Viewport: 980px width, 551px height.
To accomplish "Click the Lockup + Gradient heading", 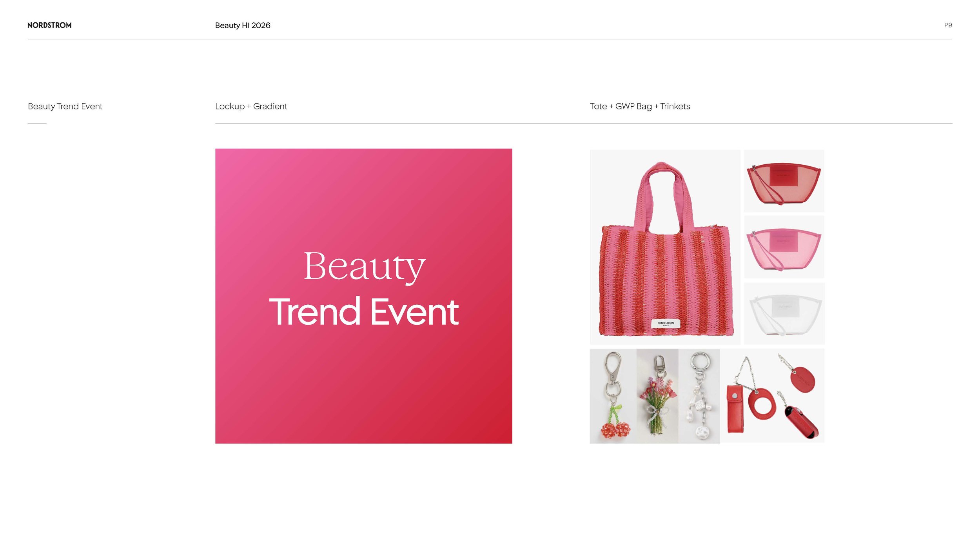I will (x=251, y=106).
